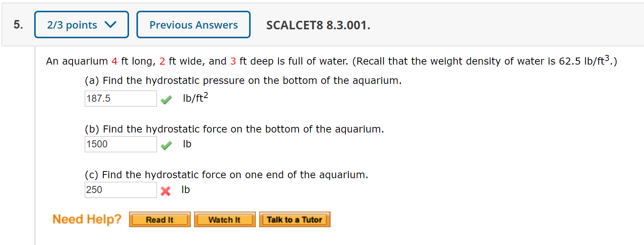Click the Watch It help icon button
The image size is (644, 245).
pos(225,219)
